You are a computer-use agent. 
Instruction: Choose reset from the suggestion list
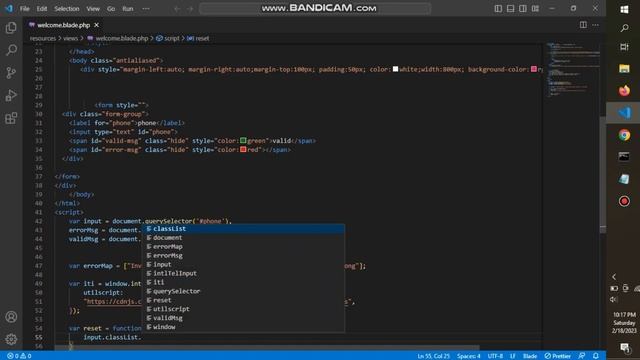[x=243, y=300]
